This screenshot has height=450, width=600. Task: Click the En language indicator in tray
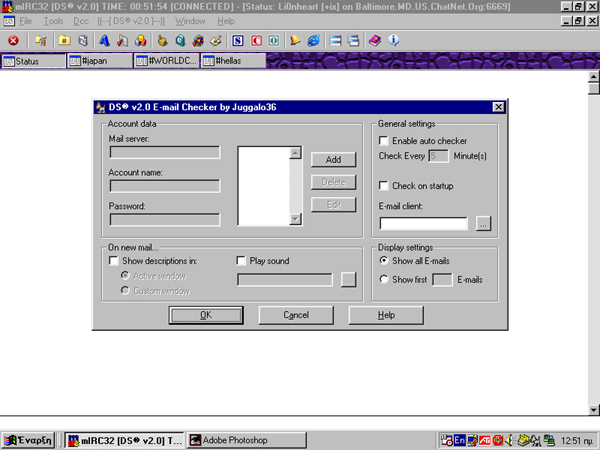[459, 440]
